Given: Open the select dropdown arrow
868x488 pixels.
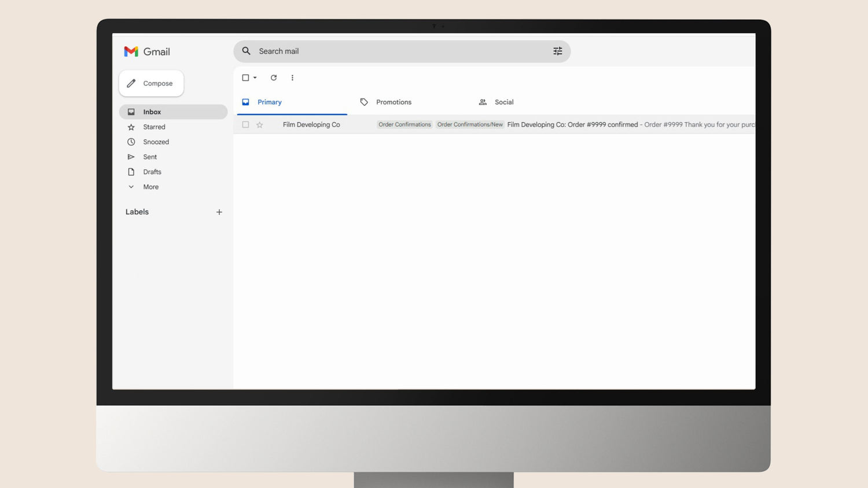Looking at the screenshot, I should point(255,77).
